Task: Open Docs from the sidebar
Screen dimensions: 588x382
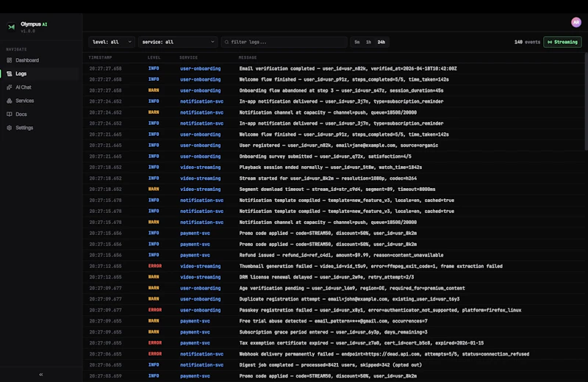Action: 21,114
